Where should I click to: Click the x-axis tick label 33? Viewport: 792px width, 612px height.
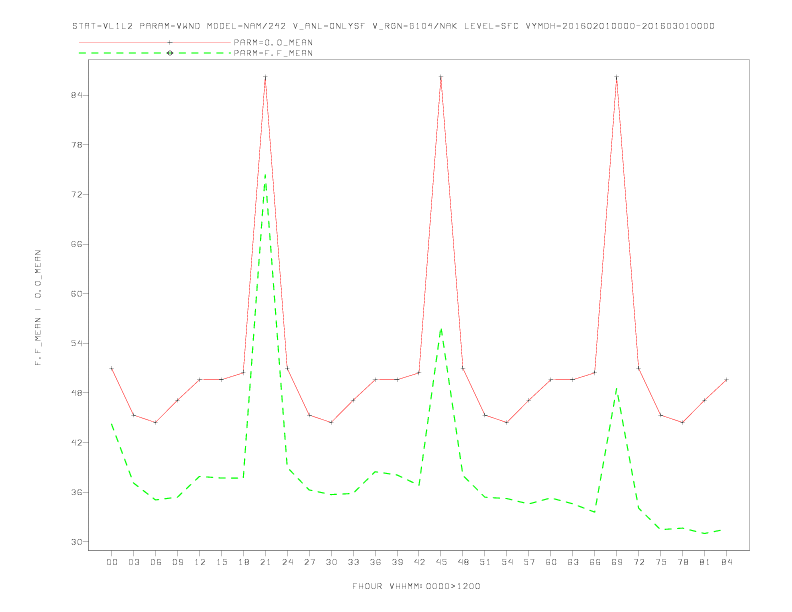click(x=353, y=562)
